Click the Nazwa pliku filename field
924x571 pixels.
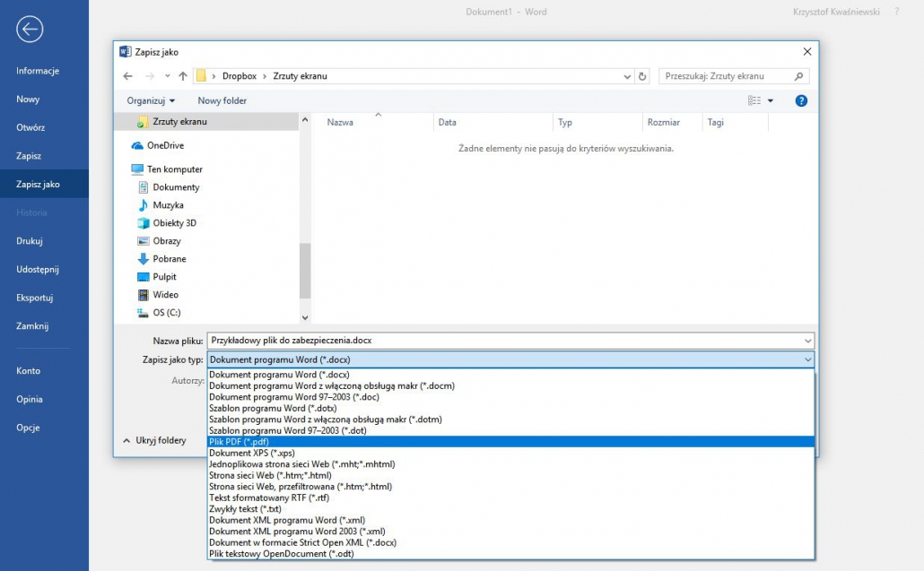(502, 341)
